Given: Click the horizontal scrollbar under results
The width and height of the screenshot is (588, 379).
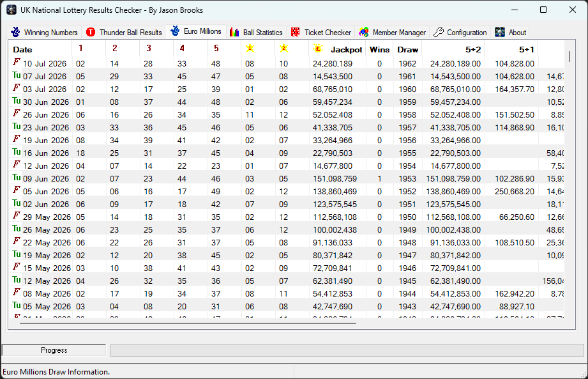Looking at the screenshot, I should click(x=188, y=323).
